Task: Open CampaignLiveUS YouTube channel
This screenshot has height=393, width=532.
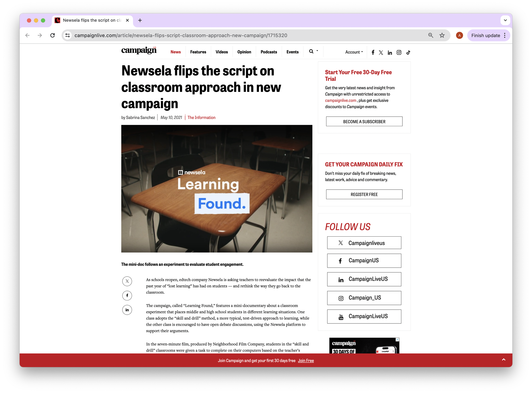Action: 364,317
